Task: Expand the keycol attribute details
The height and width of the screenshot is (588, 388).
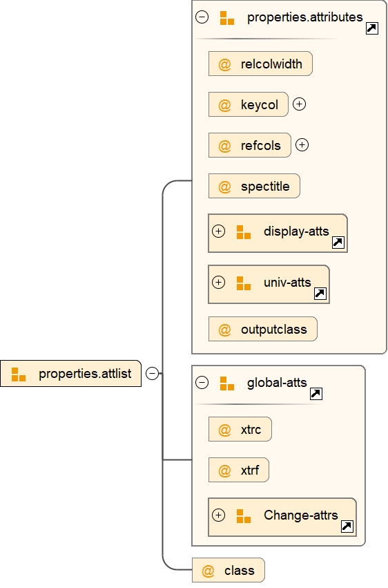Action: click(299, 104)
